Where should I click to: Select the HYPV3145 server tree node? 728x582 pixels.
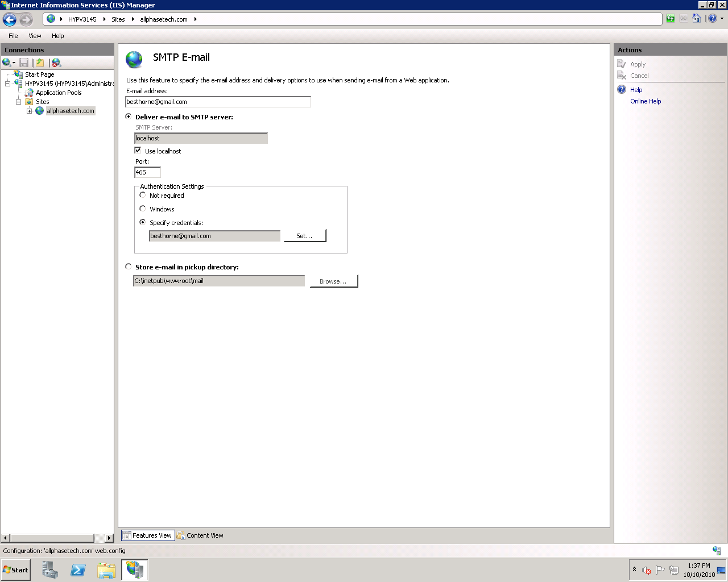[69, 84]
